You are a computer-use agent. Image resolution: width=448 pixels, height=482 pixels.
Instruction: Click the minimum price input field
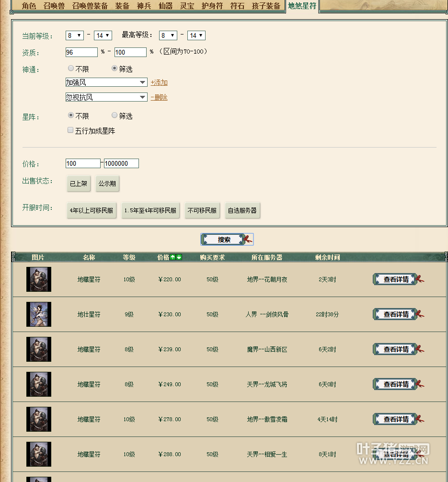(83, 163)
